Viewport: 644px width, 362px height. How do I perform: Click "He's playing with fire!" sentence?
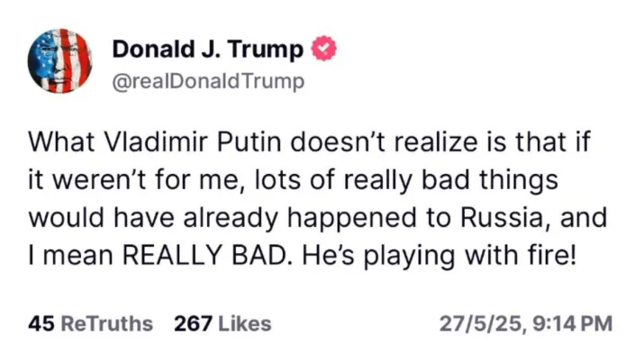pyautogui.click(x=440, y=256)
